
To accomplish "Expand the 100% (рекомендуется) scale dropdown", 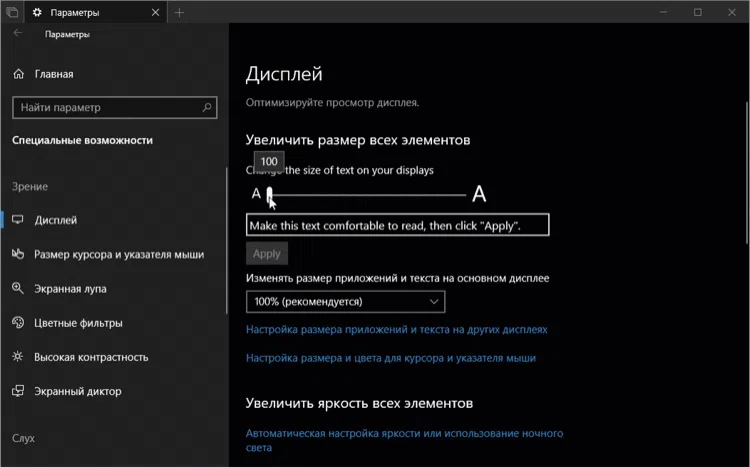I will [345, 301].
